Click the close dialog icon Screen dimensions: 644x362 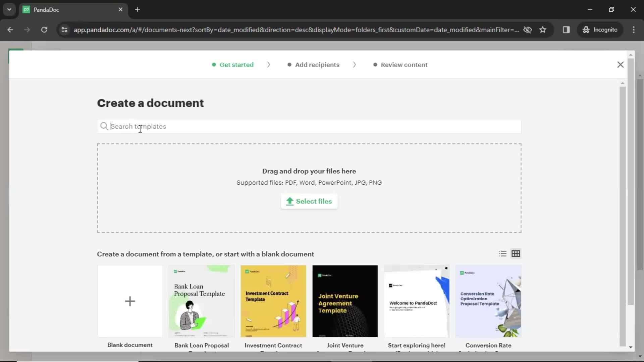pyautogui.click(x=621, y=65)
